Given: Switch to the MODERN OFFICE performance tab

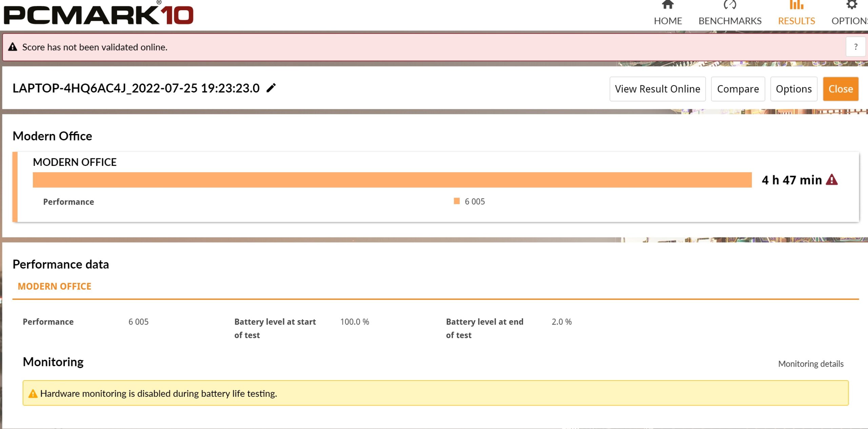Looking at the screenshot, I should [x=55, y=286].
